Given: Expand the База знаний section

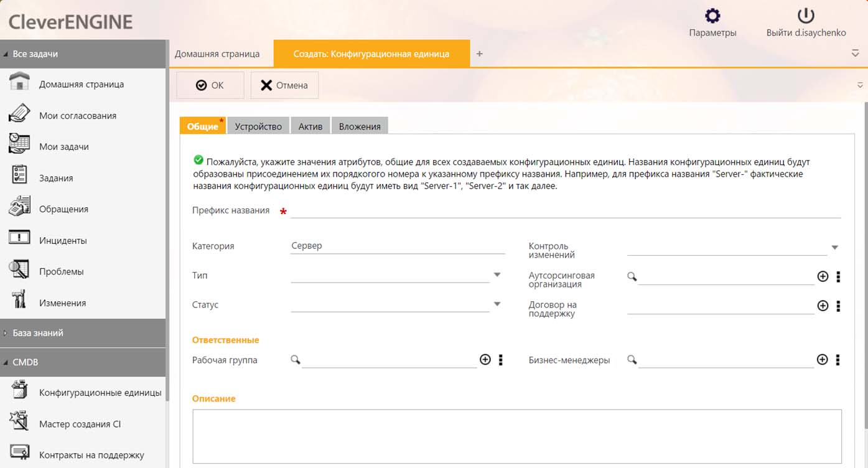Looking at the screenshot, I should [38, 333].
